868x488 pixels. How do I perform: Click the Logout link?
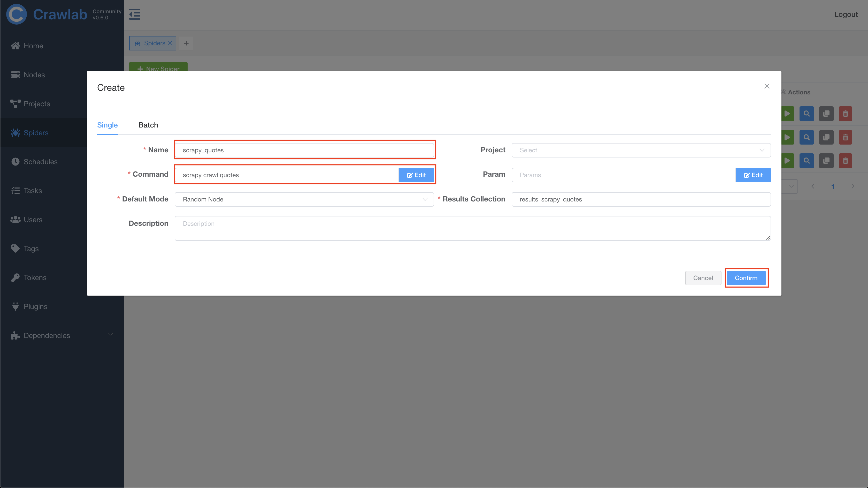click(846, 14)
